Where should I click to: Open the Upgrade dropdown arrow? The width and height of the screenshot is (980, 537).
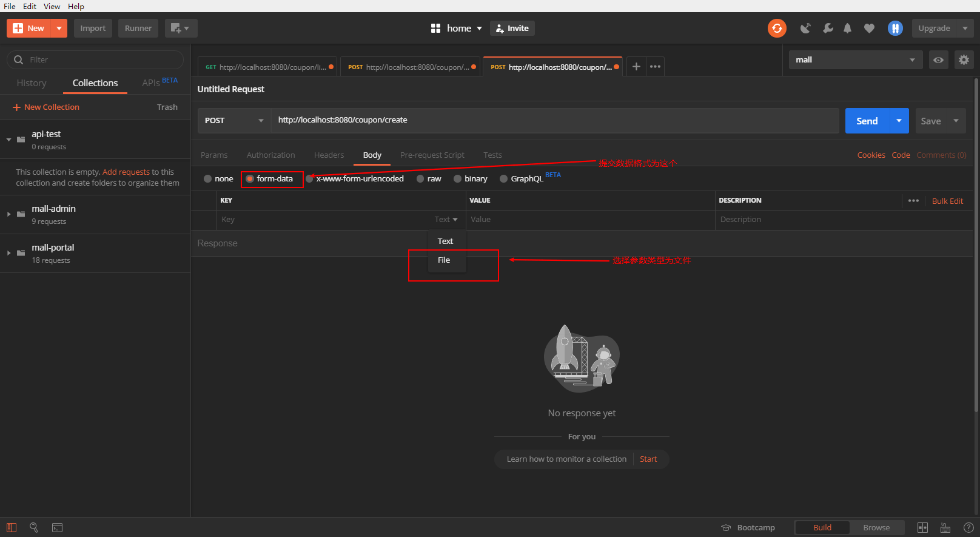pos(965,28)
